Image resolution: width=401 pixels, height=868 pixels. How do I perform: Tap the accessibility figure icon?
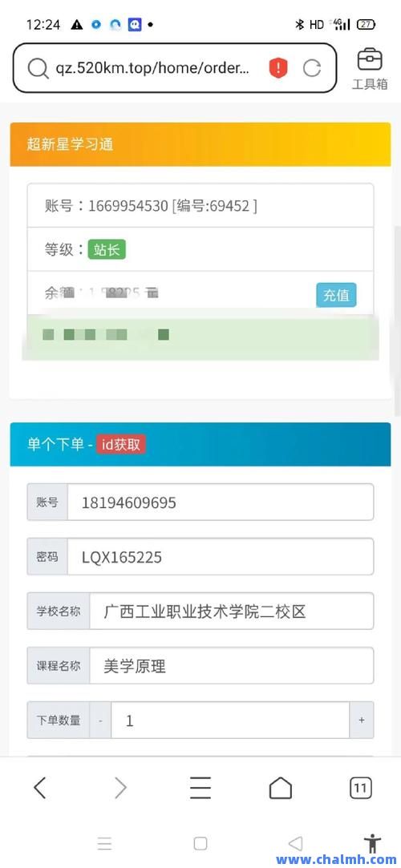coord(373,843)
